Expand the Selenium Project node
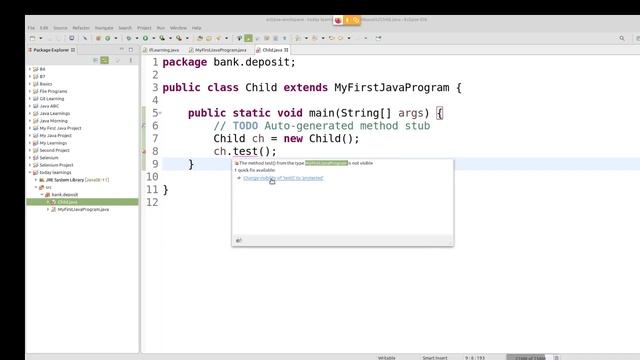 click(x=30, y=165)
